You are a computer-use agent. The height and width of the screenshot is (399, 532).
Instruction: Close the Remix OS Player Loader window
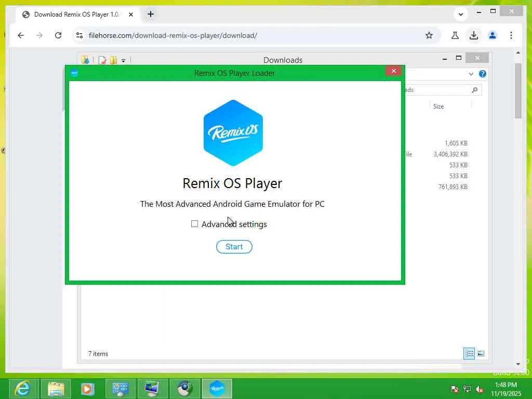tap(394, 71)
